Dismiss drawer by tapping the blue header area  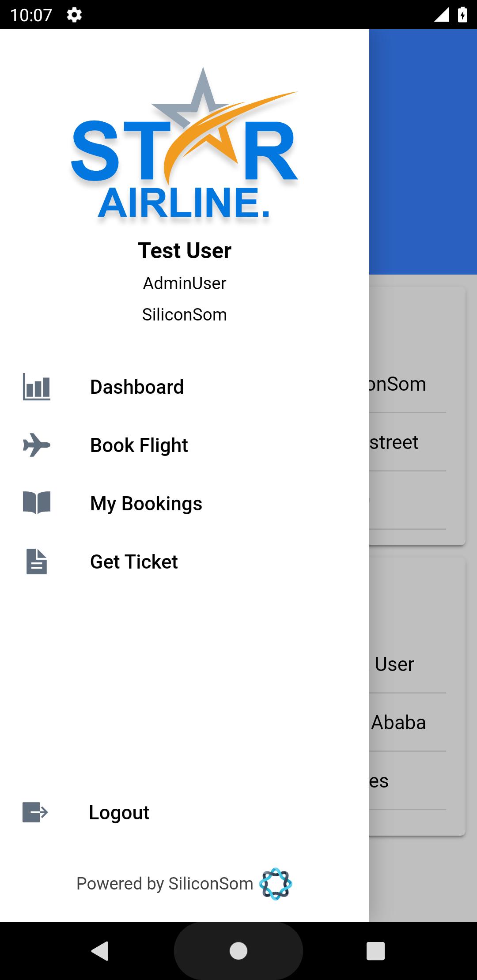(423, 150)
